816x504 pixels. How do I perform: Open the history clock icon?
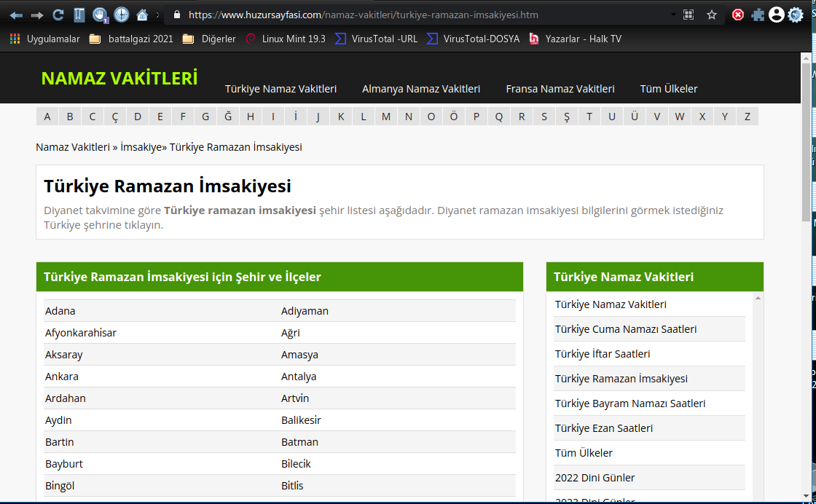click(x=121, y=15)
